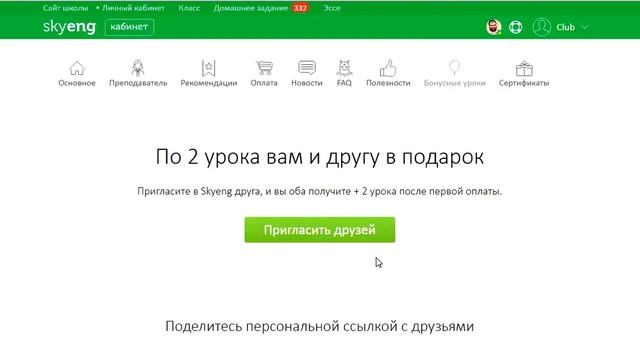The height and width of the screenshot is (360, 640).
Task: Open the FAQ robot icon
Action: coord(344,68)
